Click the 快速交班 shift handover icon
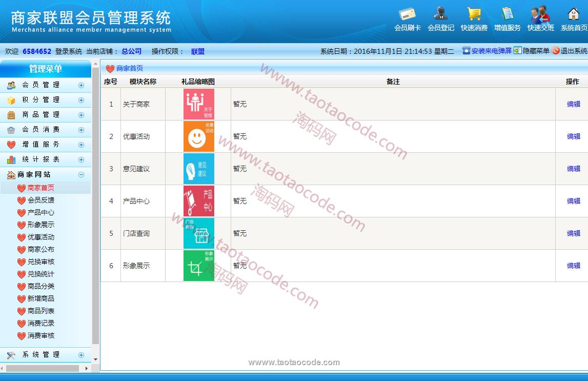Screen dimensions: 588x381 click(540, 14)
